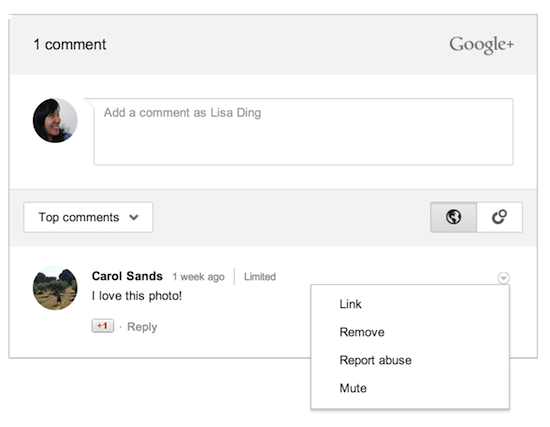Image resolution: width=550 pixels, height=427 pixels.
Task: Show public comments with globe icon
Action: [453, 217]
